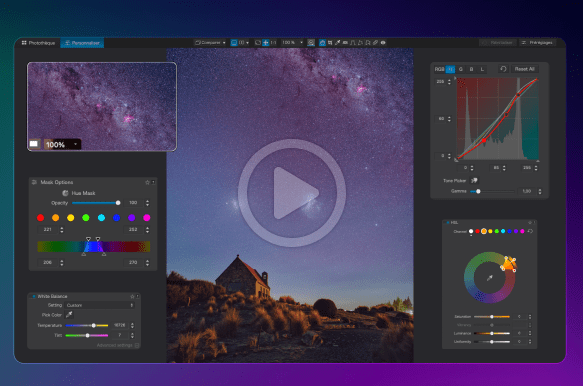The height and width of the screenshot is (386, 583).
Task: Open the White Balance Setting Custom dropdown
Action: coord(100,305)
